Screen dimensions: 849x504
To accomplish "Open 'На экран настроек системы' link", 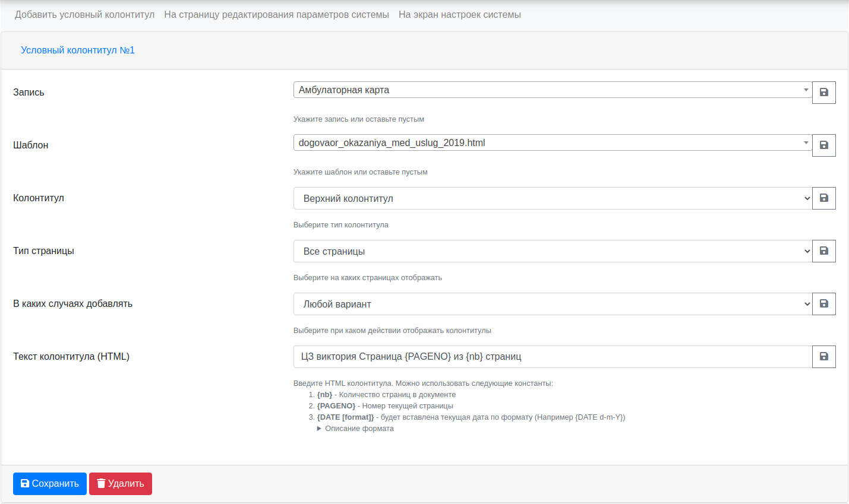I will pos(459,15).
